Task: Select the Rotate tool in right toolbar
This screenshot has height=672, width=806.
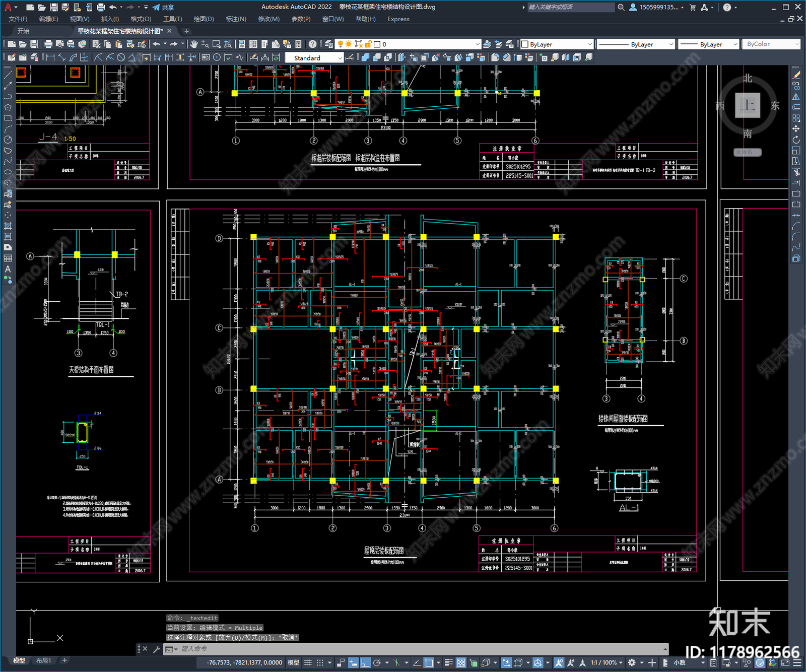Action: [x=796, y=140]
